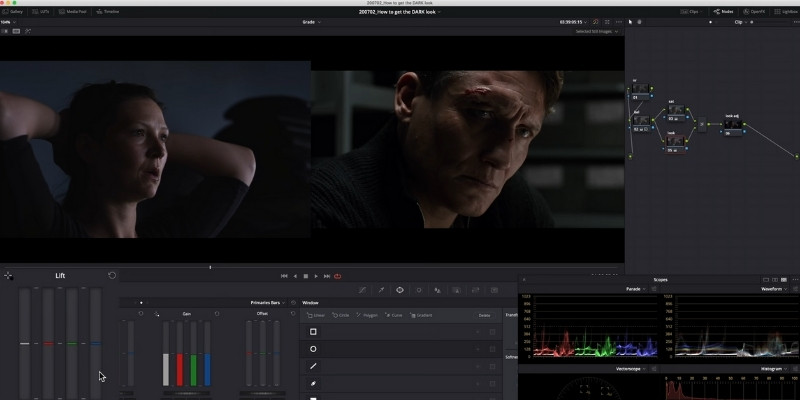Click the viewer highlight wand icon

[x=28, y=31]
